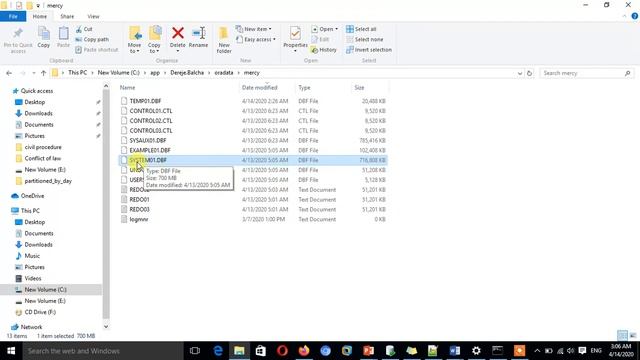This screenshot has width=640, height=360.
Task: Select the EXAMPLE01.DBF file
Action: [x=150, y=150]
